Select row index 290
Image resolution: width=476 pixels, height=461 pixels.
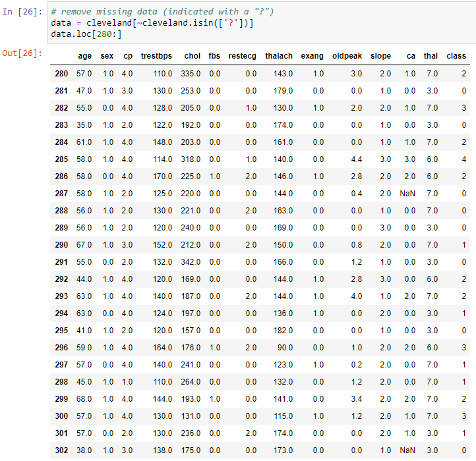(x=61, y=245)
